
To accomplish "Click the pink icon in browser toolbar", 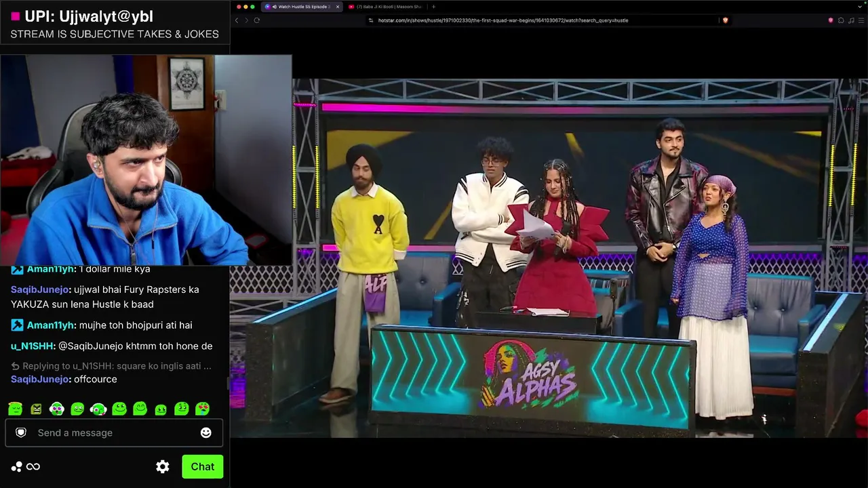I will [831, 20].
